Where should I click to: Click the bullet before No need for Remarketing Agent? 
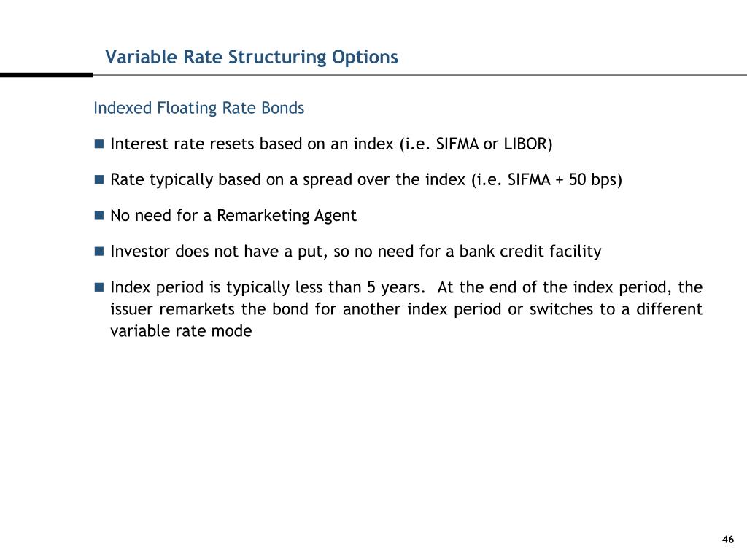(x=99, y=215)
